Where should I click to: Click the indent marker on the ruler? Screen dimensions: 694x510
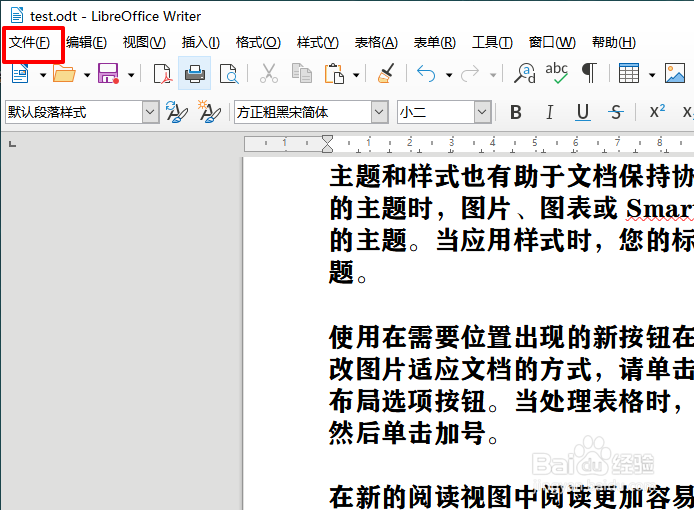coord(327,144)
